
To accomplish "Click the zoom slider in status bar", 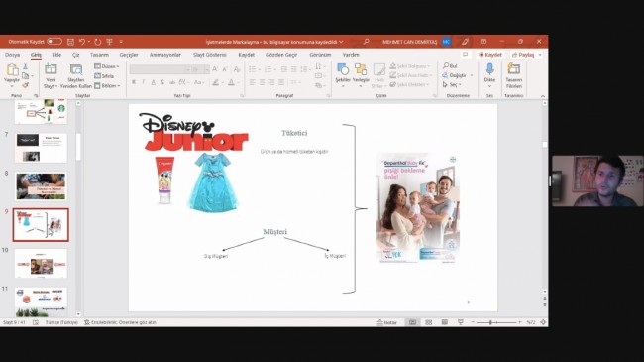I will click(x=496, y=322).
